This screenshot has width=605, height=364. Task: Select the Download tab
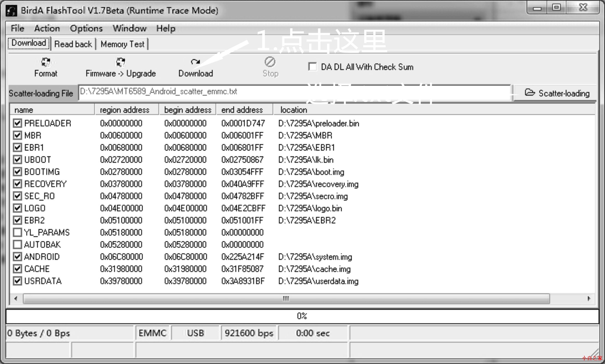click(29, 43)
